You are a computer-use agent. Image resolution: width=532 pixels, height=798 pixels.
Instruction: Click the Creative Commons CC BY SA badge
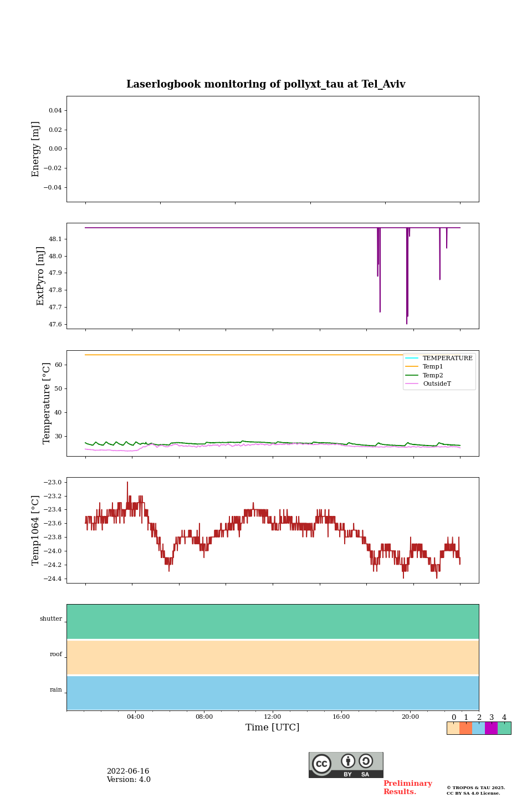pyautogui.click(x=346, y=765)
